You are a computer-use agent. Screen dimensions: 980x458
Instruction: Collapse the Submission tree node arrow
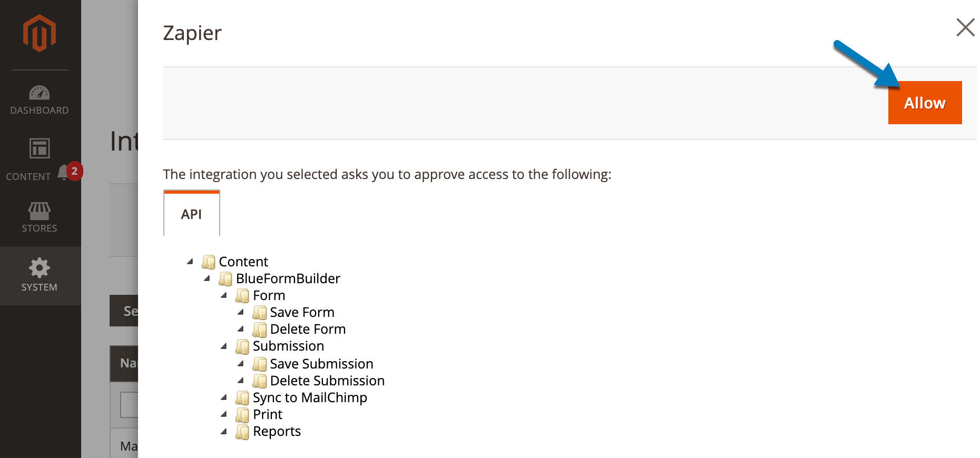click(224, 346)
